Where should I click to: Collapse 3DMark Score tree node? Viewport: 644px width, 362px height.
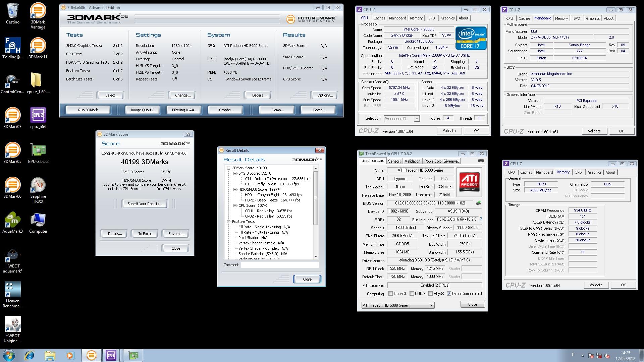tap(229, 168)
